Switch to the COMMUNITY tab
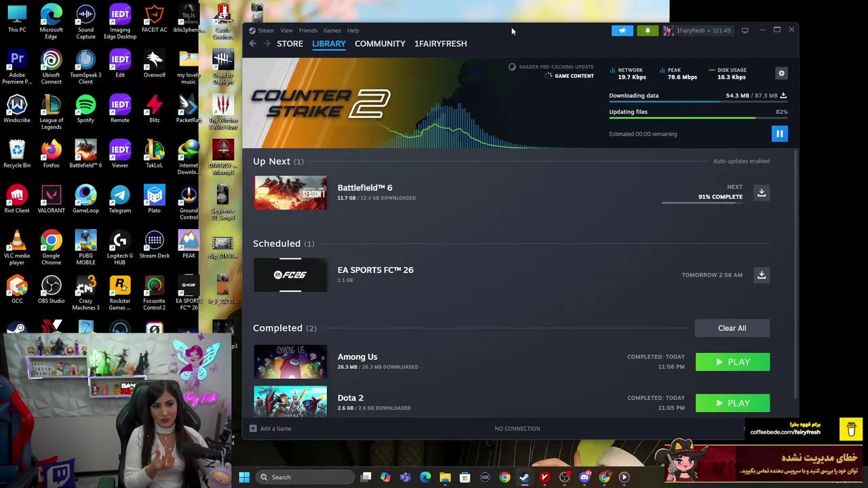Image resolution: width=868 pixels, height=488 pixels. (x=380, y=43)
